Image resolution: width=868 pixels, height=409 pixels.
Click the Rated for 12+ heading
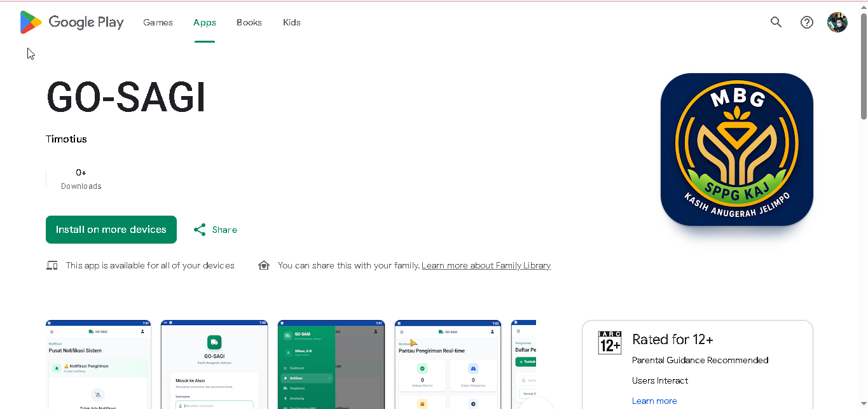pos(673,339)
